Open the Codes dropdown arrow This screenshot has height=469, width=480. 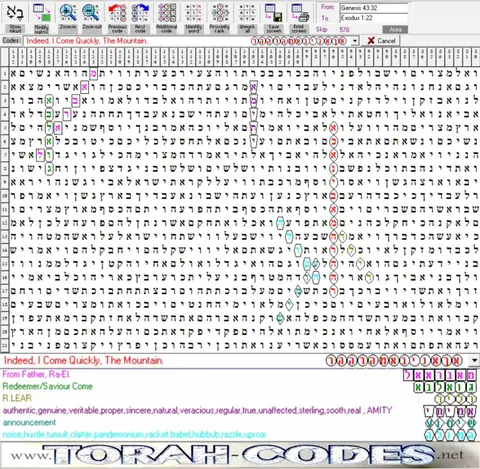tap(355, 41)
